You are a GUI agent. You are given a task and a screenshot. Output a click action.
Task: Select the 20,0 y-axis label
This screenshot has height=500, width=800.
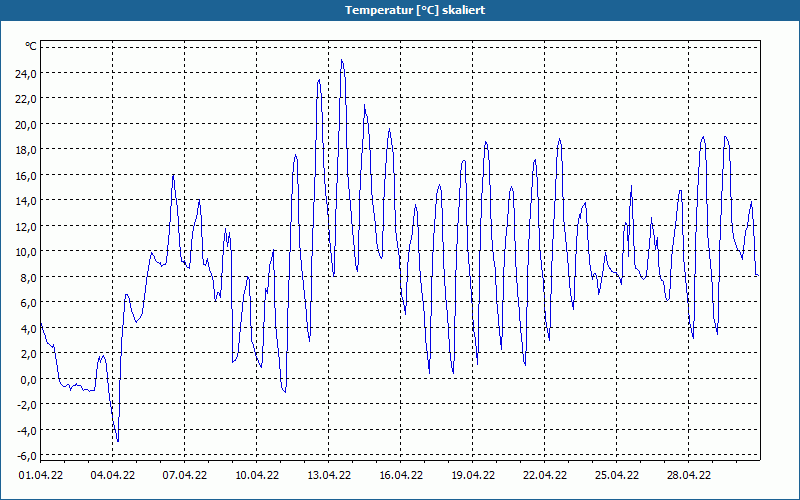27,124
